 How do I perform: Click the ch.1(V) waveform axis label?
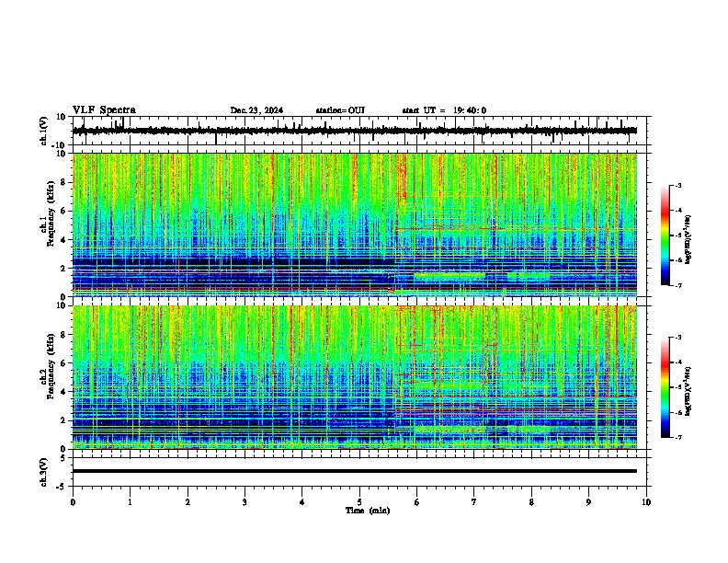point(44,131)
